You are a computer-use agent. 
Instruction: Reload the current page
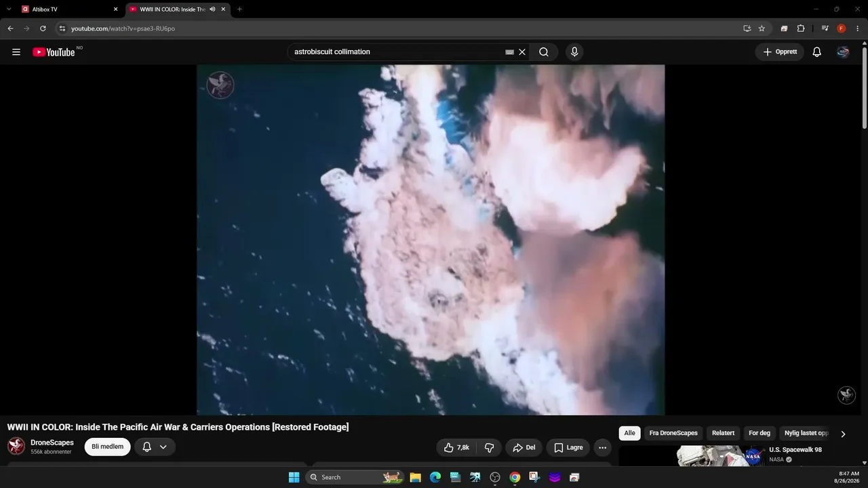point(43,28)
